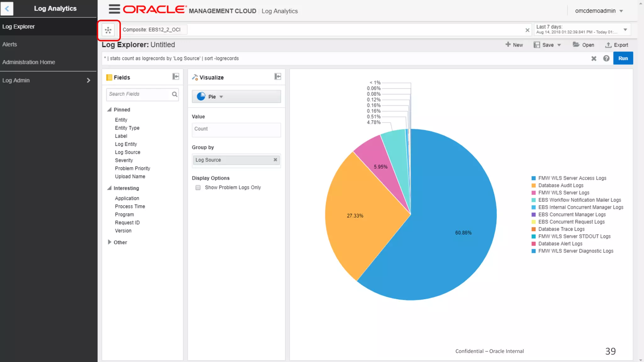The height and width of the screenshot is (362, 644).
Task: Open query help question mark icon
Action: (606, 58)
